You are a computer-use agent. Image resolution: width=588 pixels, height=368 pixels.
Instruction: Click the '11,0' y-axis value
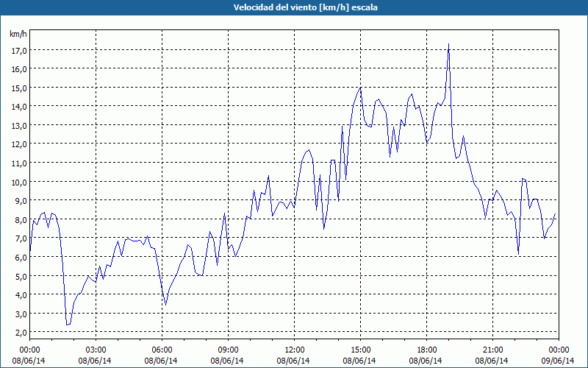pos(19,163)
